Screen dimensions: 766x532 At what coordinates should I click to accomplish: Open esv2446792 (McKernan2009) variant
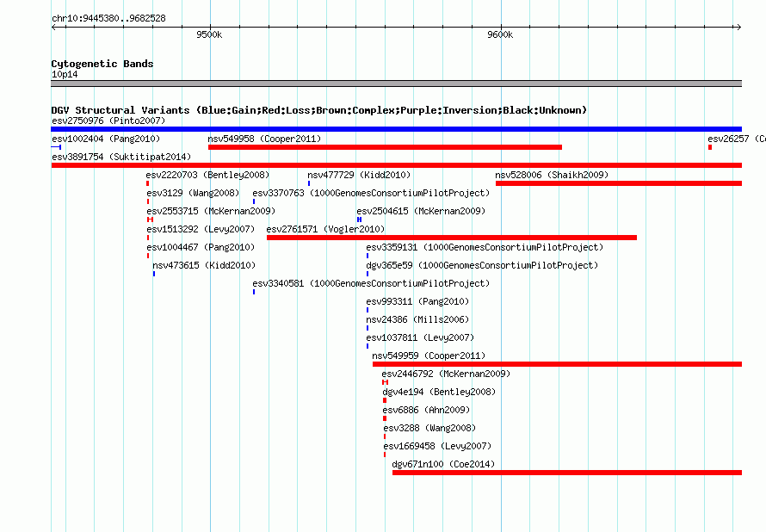tap(446, 374)
